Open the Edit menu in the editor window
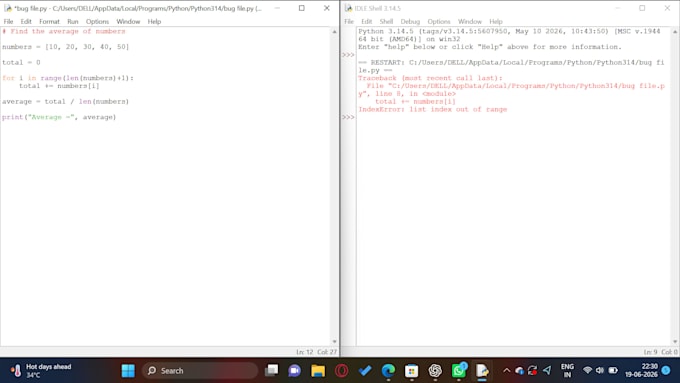The height and width of the screenshot is (383, 680). (x=26, y=21)
